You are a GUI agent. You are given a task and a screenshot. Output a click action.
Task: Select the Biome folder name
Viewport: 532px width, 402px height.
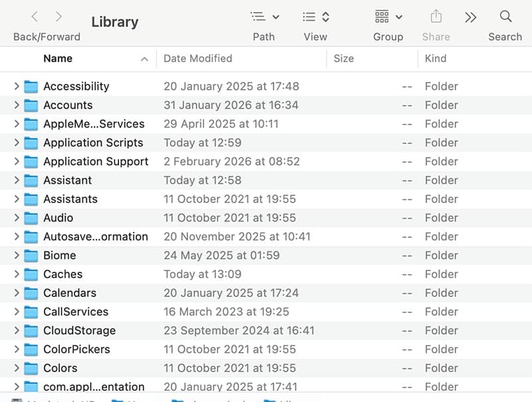[x=60, y=256]
